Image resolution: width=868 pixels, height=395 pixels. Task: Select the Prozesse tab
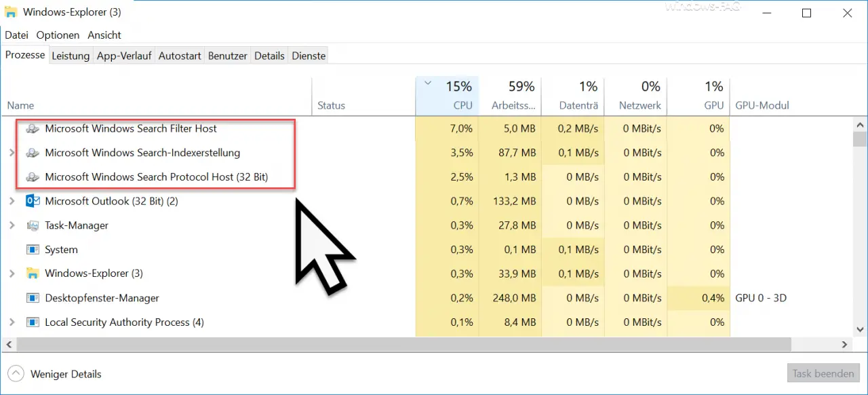pos(25,55)
